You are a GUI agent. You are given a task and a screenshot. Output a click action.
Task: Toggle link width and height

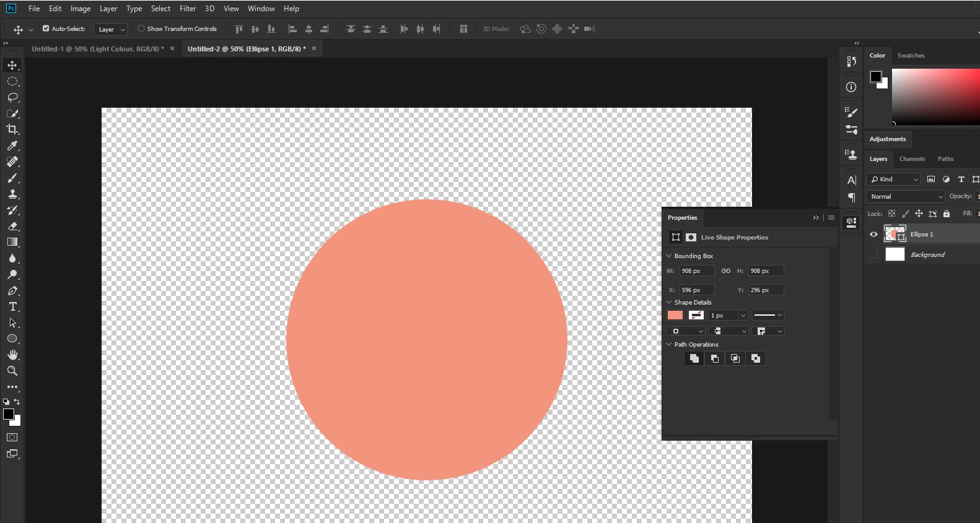(726, 271)
